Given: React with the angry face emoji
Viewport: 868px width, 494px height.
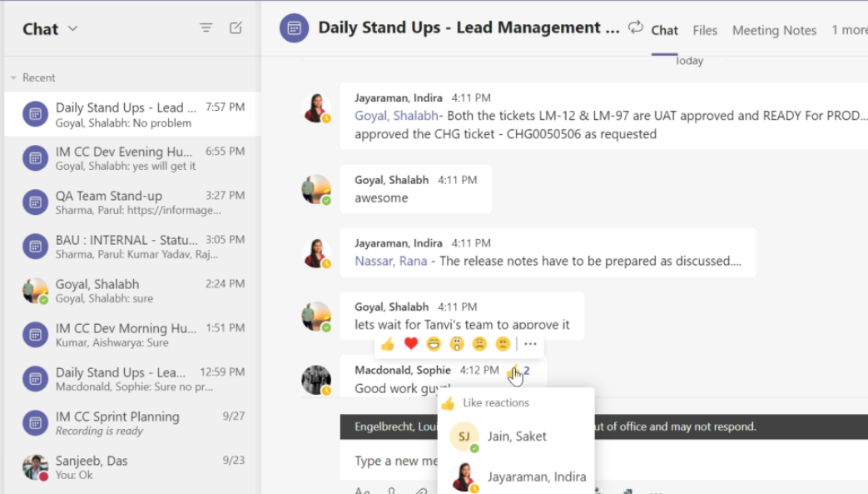Looking at the screenshot, I should [x=503, y=344].
